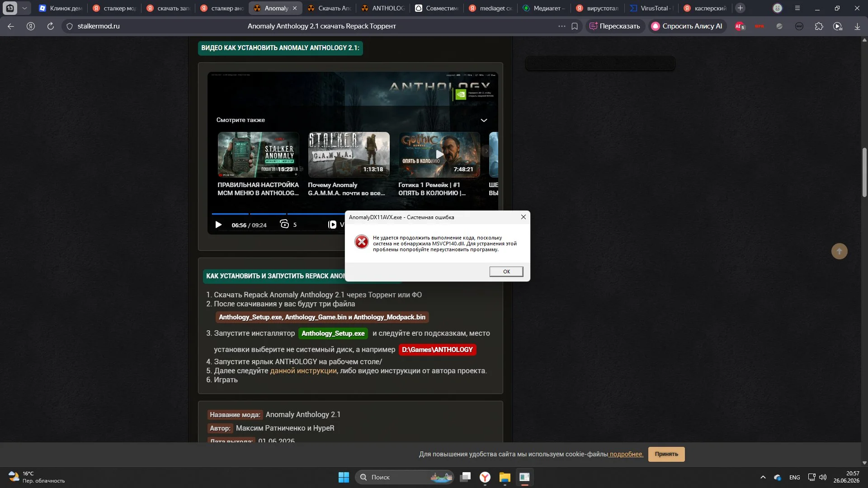Image resolution: width=868 pixels, height=488 pixels.
Task: Open Task View on the taskbar
Action: click(x=465, y=477)
